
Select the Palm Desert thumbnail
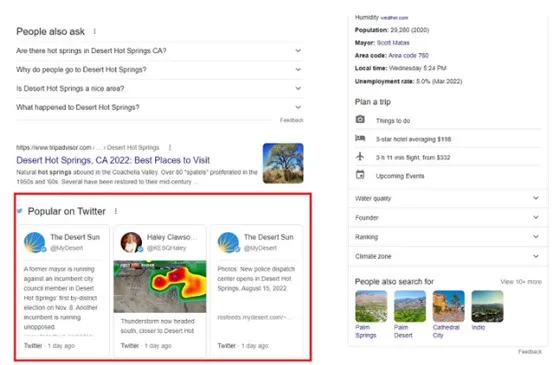pos(410,306)
